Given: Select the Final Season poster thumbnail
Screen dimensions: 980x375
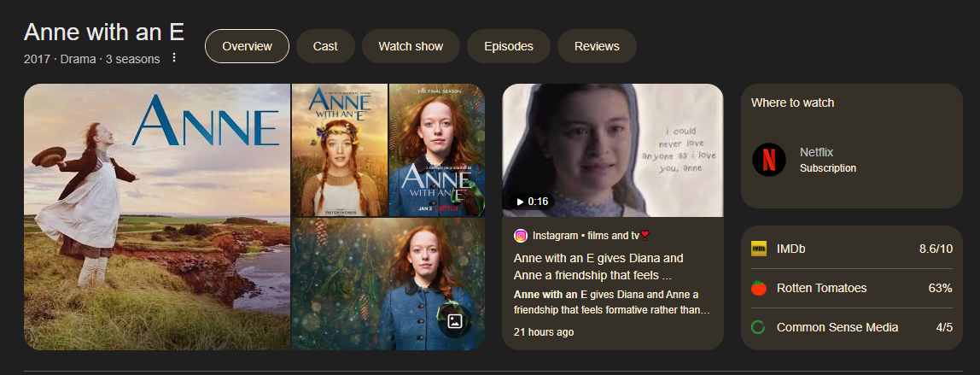Looking at the screenshot, I should (x=436, y=150).
